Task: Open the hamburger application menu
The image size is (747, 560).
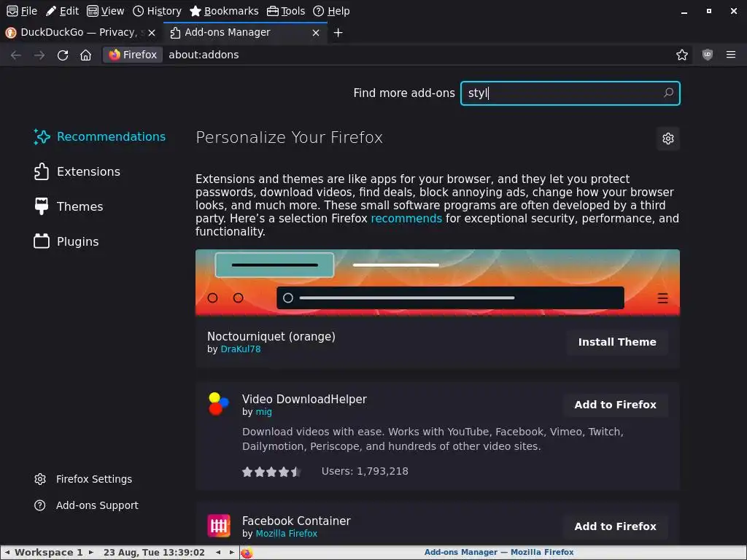Action: point(731,55)
